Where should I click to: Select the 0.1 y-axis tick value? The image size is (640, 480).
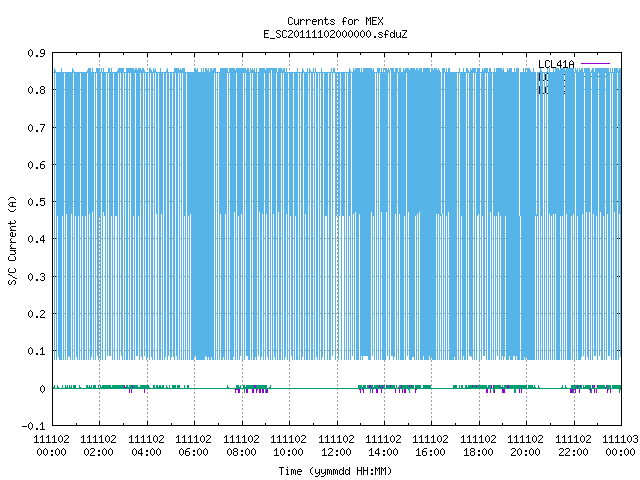[36, 351]
